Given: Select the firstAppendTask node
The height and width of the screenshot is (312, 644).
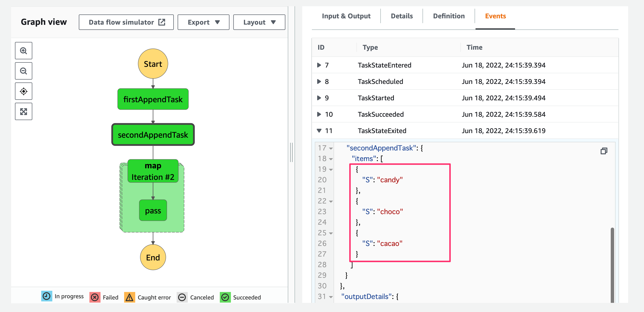Looking at the screenshot, I should tap(153, 99).
